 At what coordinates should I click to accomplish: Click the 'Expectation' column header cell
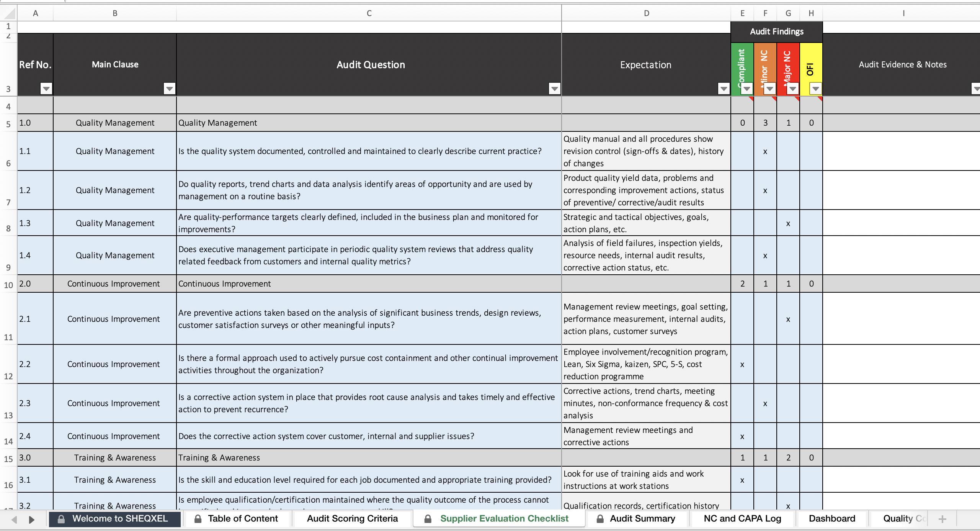(x=646, y=65)
